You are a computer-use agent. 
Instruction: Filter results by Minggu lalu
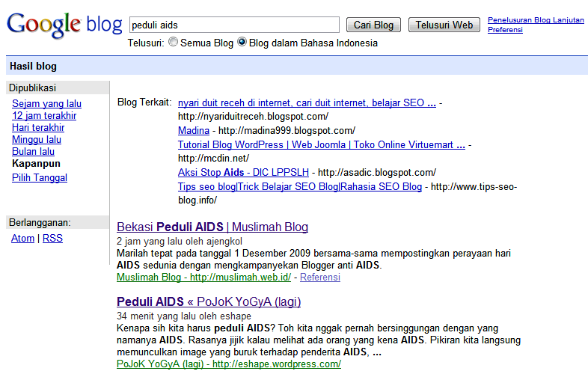[37, 140]
